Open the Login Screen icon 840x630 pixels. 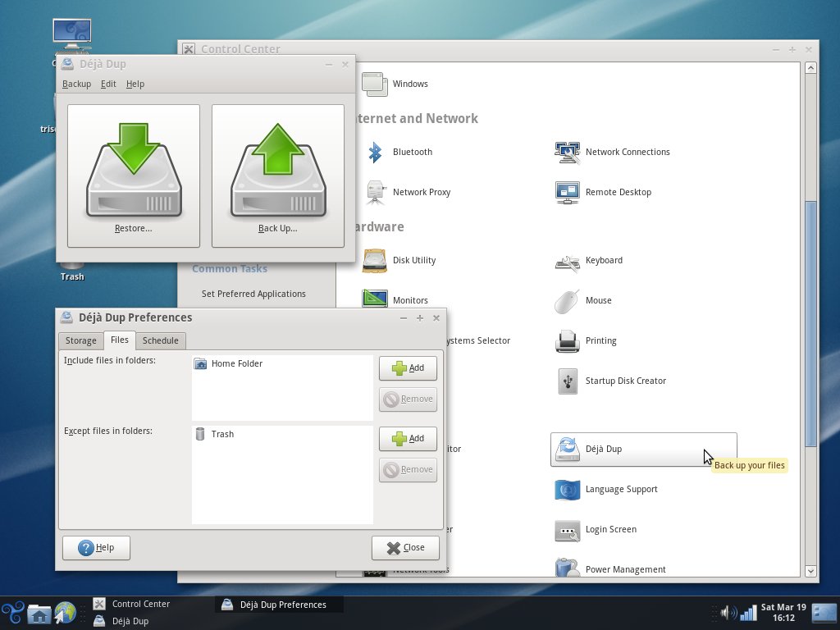tap(567, 531)
